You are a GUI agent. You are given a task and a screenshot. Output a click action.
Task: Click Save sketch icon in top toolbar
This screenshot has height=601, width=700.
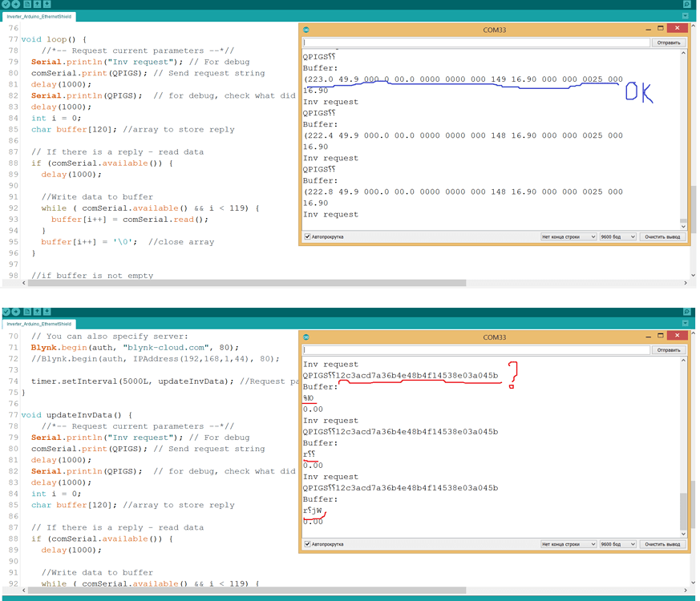[x=47, y=4]
